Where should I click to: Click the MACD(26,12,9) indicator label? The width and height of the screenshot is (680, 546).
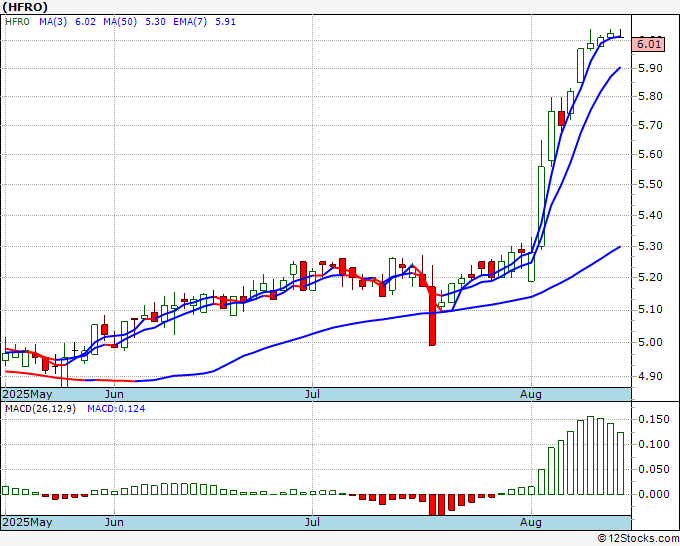40,409
